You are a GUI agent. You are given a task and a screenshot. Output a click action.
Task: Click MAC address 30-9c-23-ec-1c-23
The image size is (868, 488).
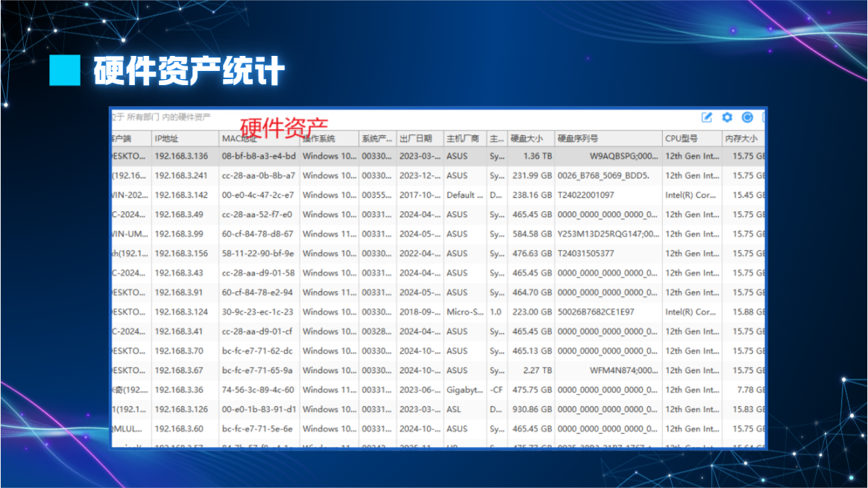(257, 312)
